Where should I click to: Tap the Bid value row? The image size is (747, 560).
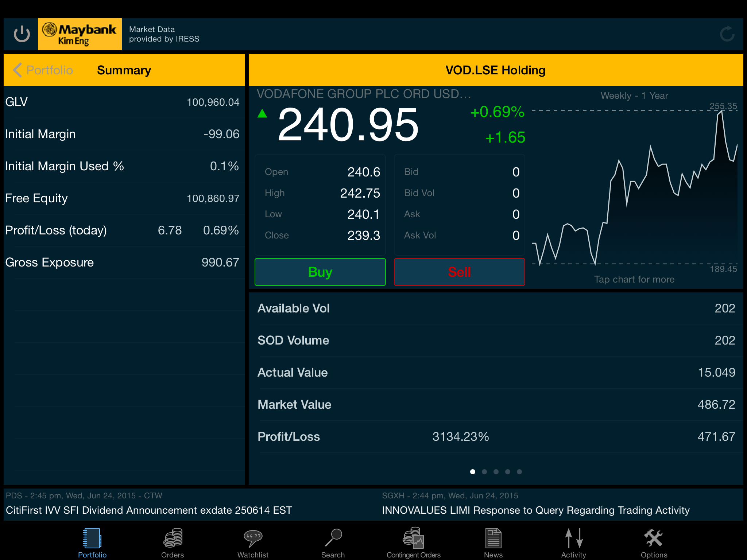click(461, 172)
